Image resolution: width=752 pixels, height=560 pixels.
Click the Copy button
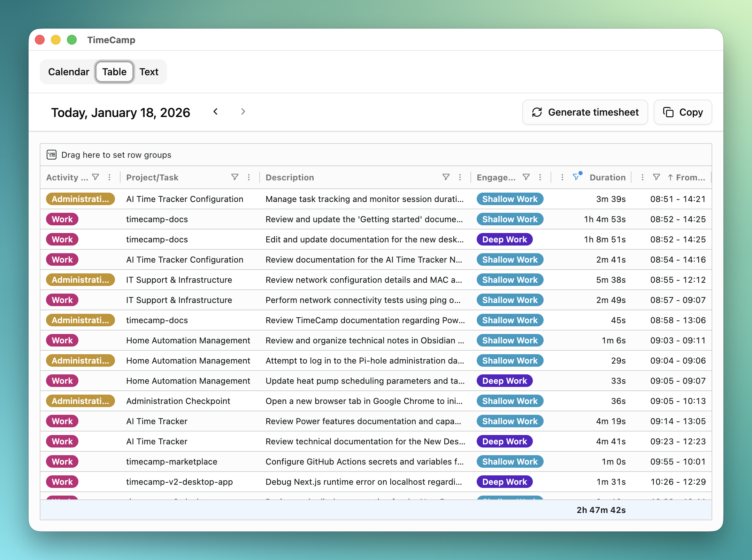[683, 112]
